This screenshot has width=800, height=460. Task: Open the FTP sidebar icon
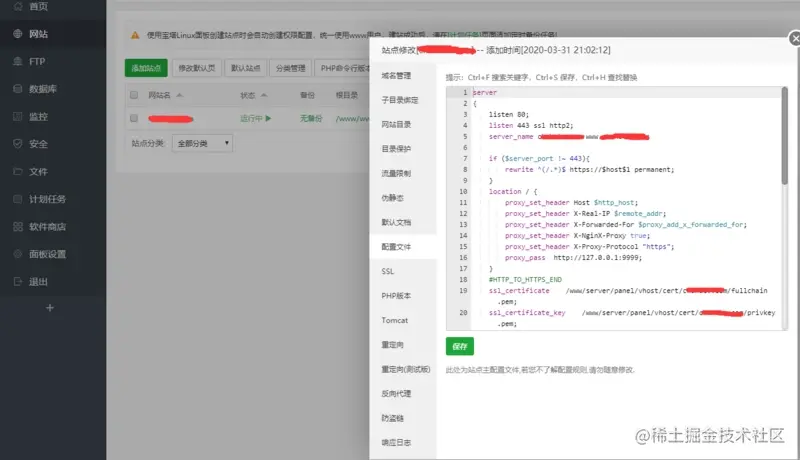(18, 61)
